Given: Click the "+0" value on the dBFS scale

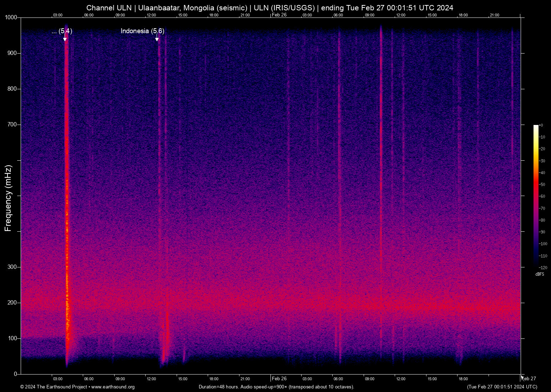Looking at the screenshot, I should click(541, 125).
